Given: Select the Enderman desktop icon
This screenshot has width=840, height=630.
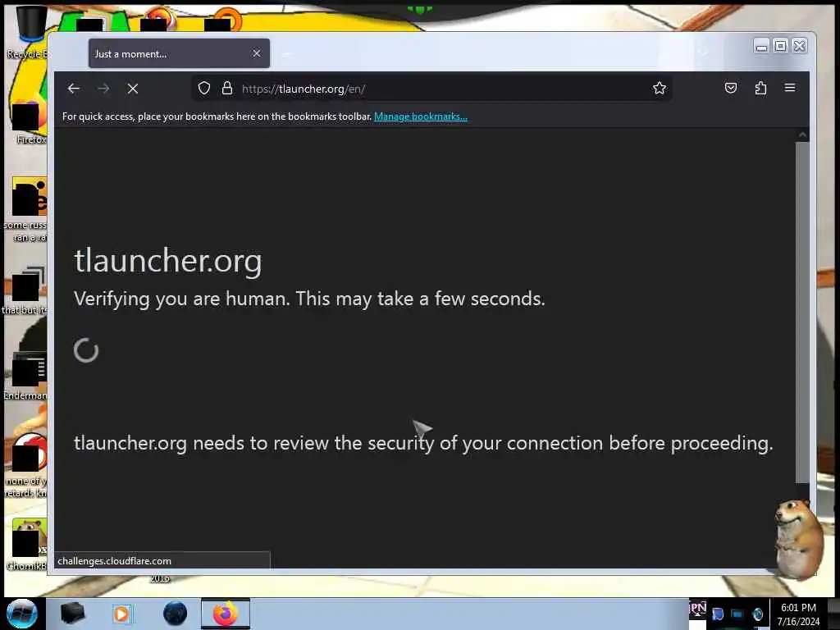Looking at the screenshot, I should [25, 375].
